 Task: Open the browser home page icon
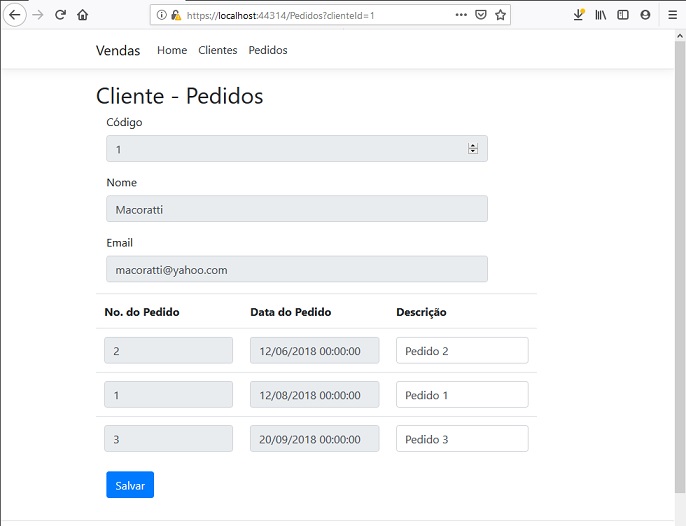[x=83, y=15]
